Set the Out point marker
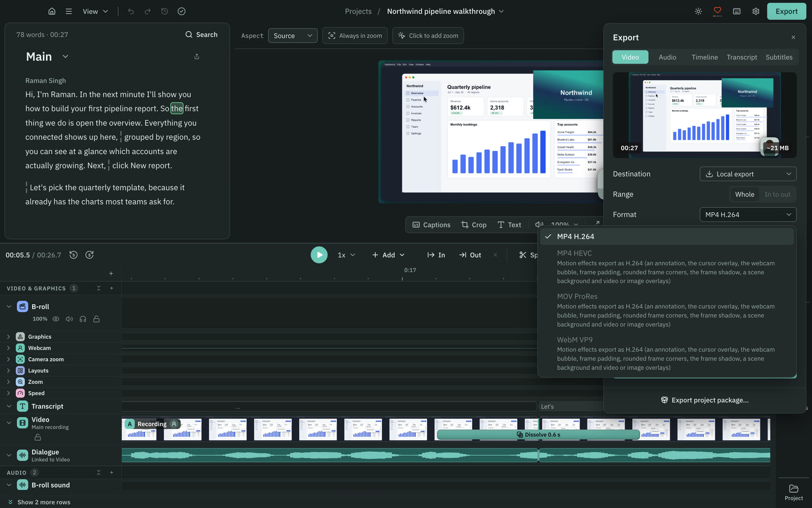 click(x=470, y=255)
